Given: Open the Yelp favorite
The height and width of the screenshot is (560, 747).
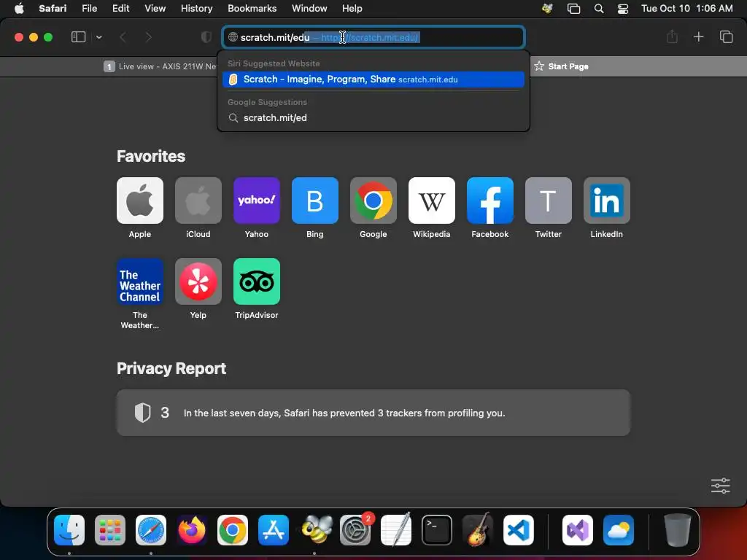Looking at the screenshot, I should pyautogui.click(x=198, y=281).
